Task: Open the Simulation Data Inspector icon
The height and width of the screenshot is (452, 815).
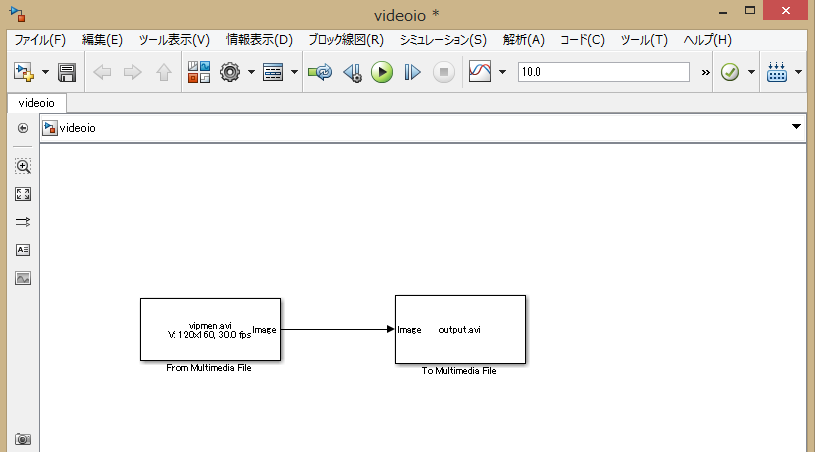Action: pos(480,72)
